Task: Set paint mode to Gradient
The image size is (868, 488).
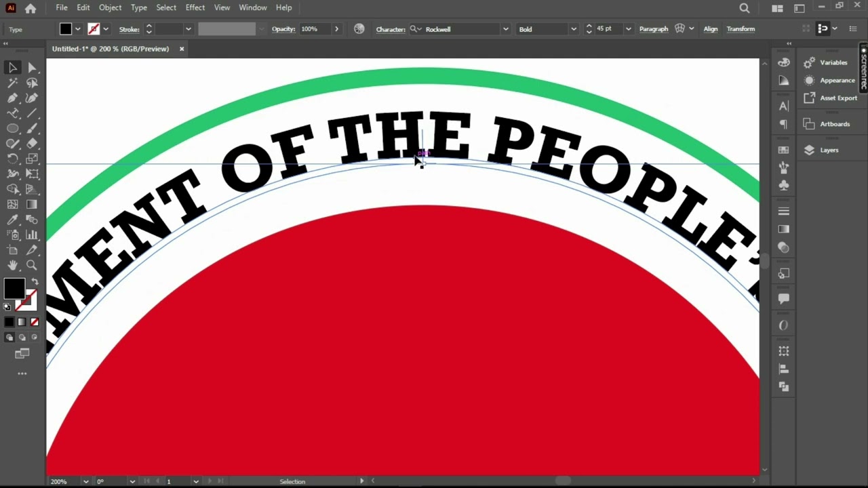Action: point(22,322)
